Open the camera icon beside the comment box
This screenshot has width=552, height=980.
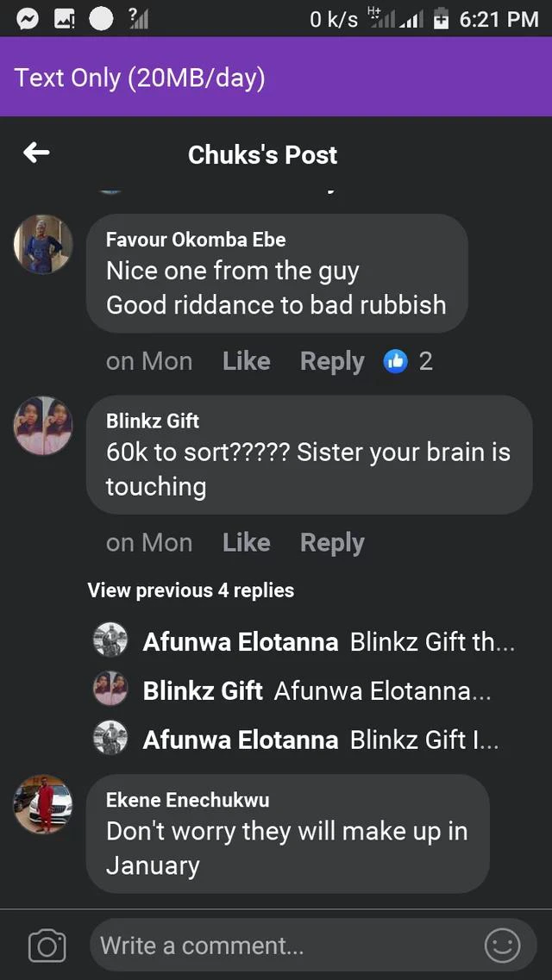click(x=47, y=946)
